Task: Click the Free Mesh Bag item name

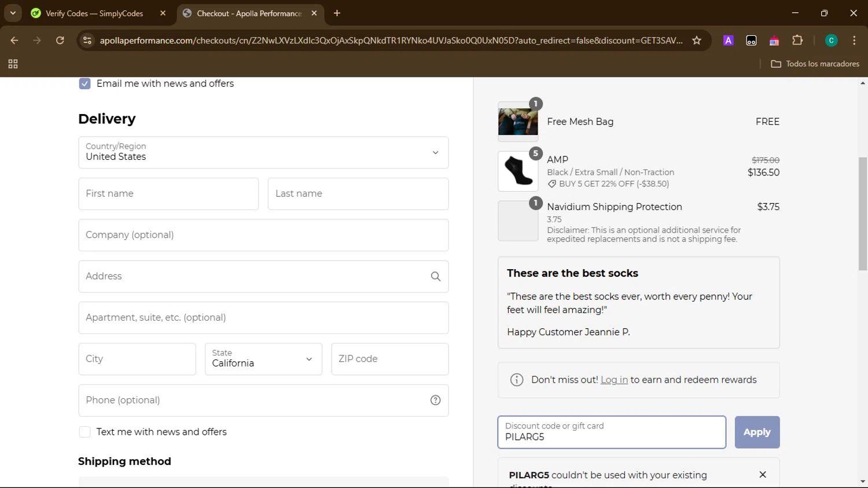Action: click(580, 122)
